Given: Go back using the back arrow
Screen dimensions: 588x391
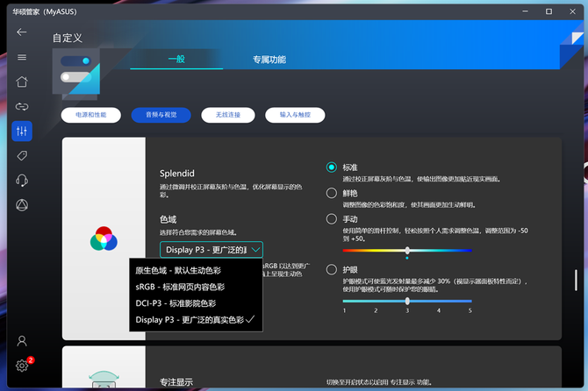Looking at the screenshot, I should (x=21, y=32).
